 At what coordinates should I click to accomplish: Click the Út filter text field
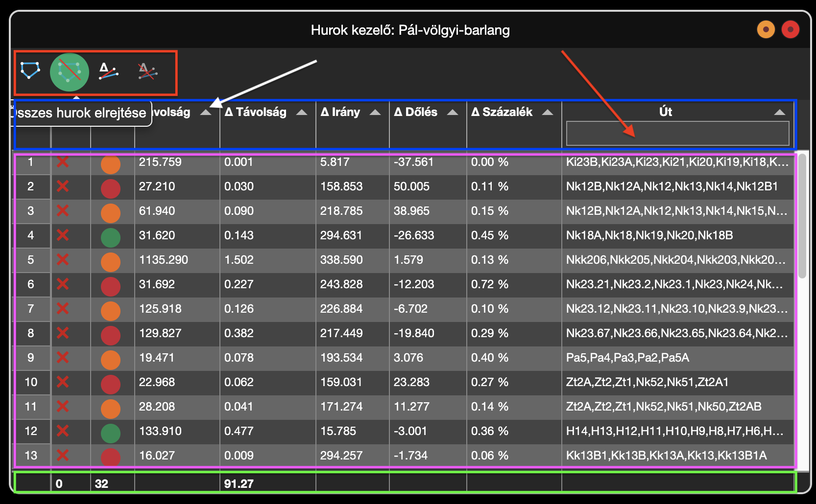tap(677, 134)
